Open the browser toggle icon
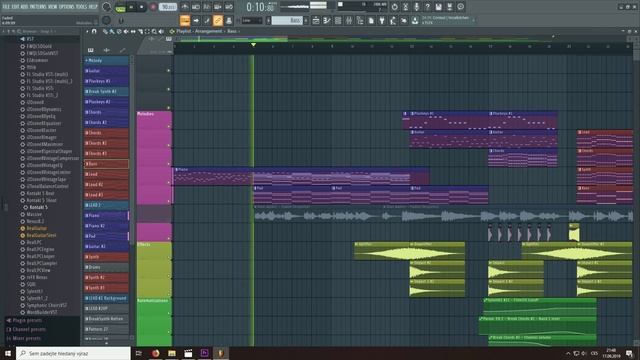640x360 pixels. pos(360,20)
